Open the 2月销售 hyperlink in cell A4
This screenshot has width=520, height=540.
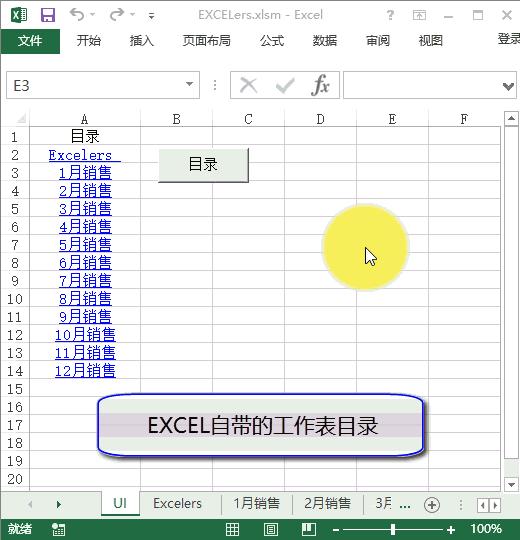click(x=85, y=190)
